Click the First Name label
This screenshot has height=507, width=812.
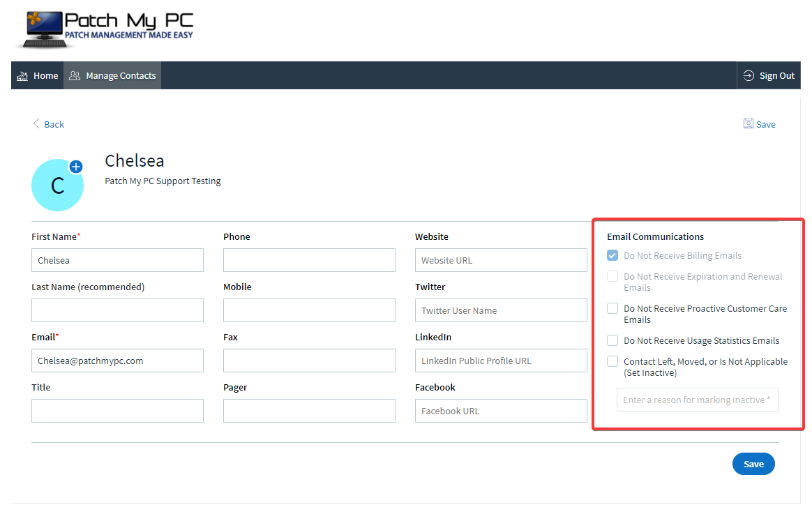click(x=56, y=236)
